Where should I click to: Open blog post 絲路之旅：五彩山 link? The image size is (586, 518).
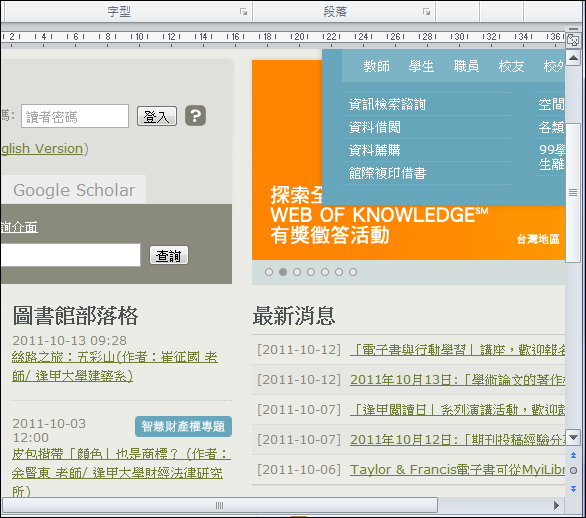pyautogui.click(x=115, y=367)
